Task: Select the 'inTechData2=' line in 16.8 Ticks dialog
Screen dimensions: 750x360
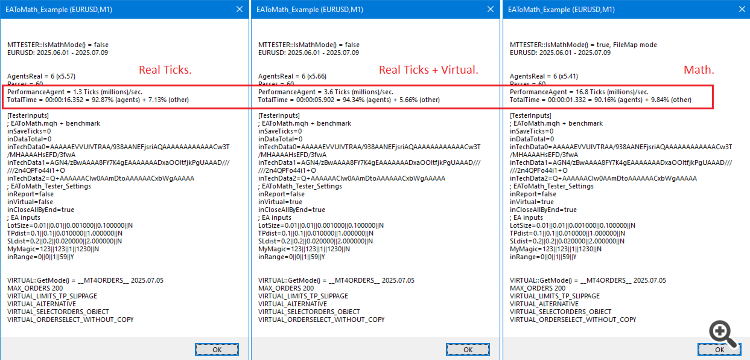Action: [603, 178]
